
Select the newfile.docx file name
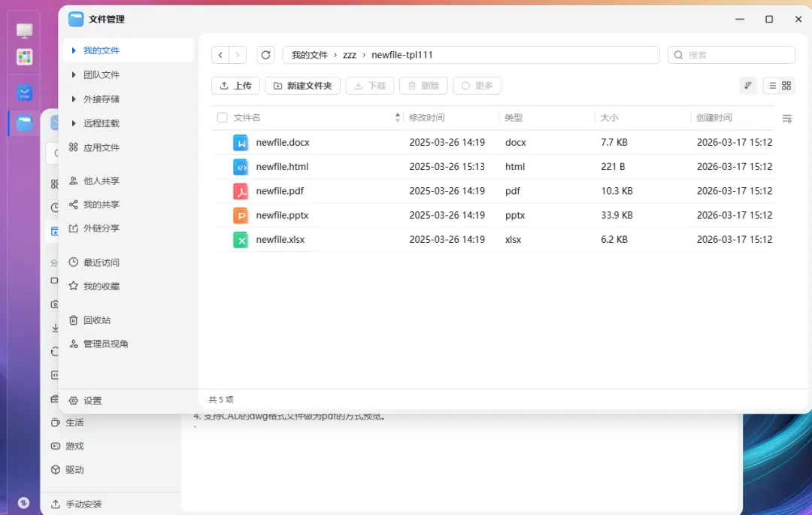click(283, 142)
